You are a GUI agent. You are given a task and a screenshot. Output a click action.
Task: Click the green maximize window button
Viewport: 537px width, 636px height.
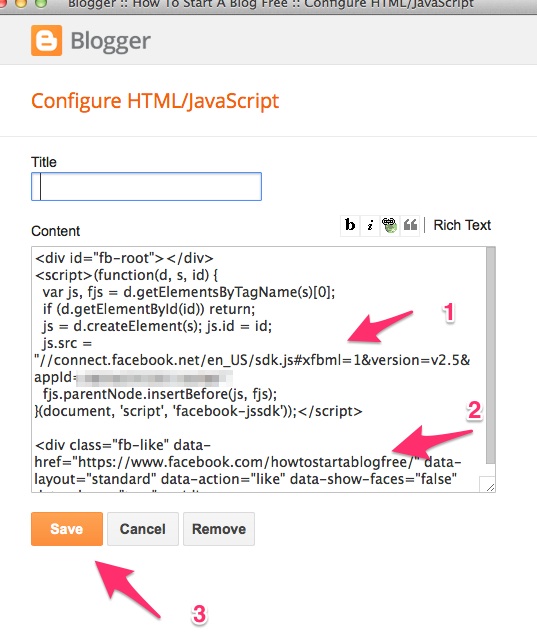coord(41,3)
